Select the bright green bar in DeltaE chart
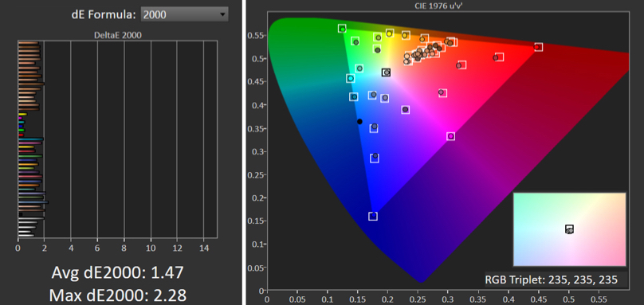Viewport: 644px width, 305px height. coord(22,130)
